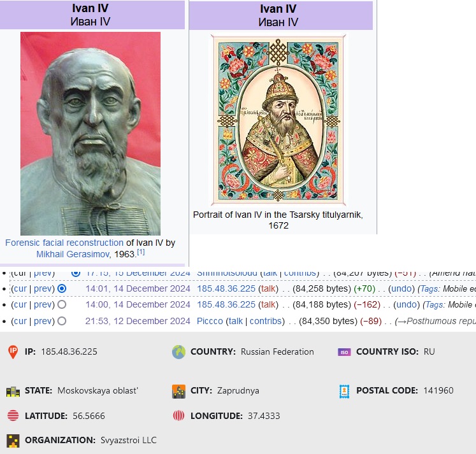Open the 14:00, 14 December 2024 revision
The image size is (476, 454).
pos(138,304)
